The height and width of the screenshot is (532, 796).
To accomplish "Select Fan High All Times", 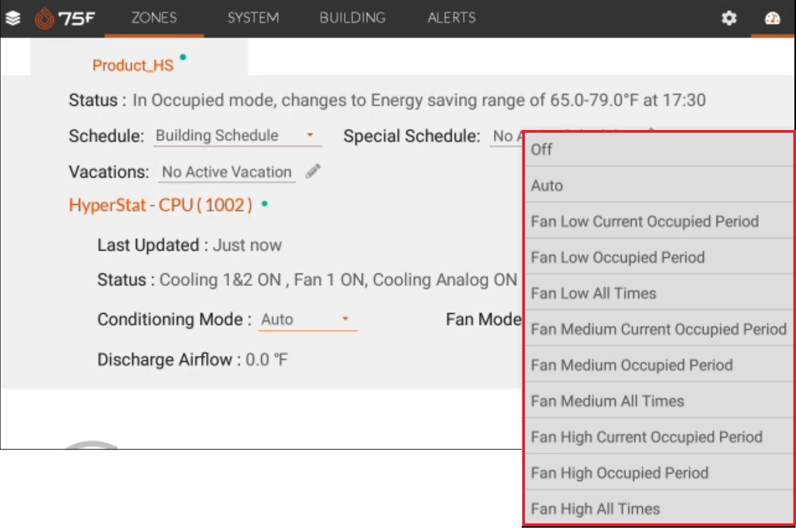I will pos(659,508).
